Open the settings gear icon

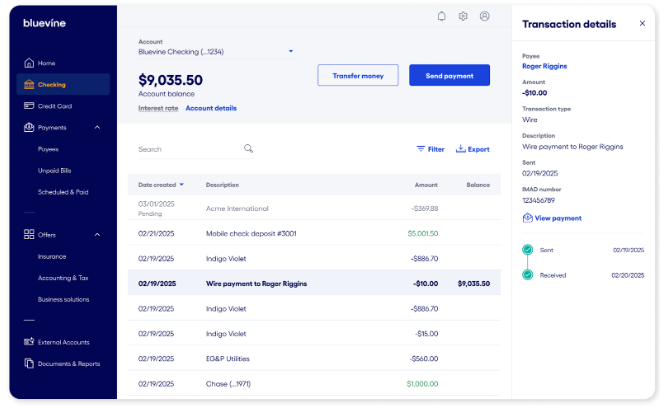click(x=463, y=16)
